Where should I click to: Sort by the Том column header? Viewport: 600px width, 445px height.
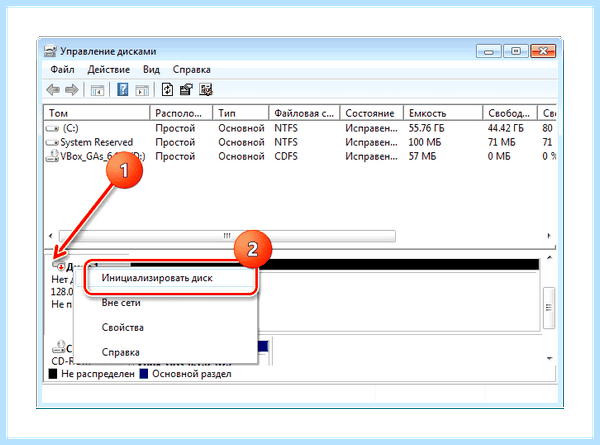(97, 113)
